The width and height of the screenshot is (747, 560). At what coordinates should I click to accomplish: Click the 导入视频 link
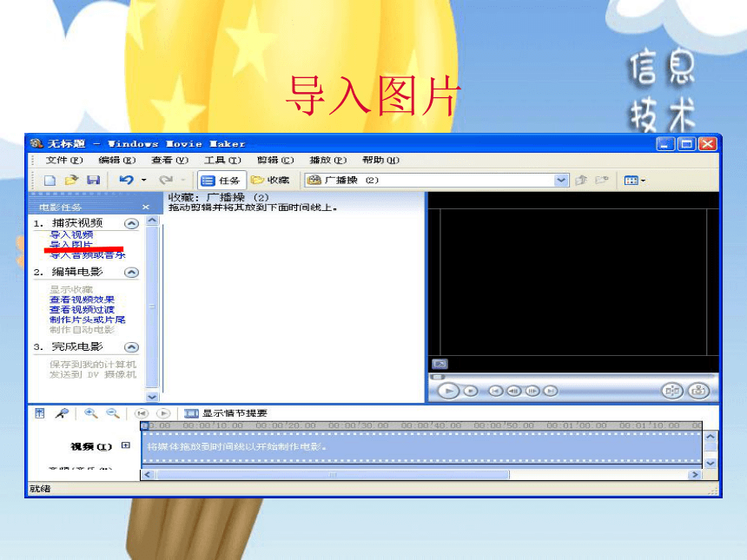tap(71, 234)
